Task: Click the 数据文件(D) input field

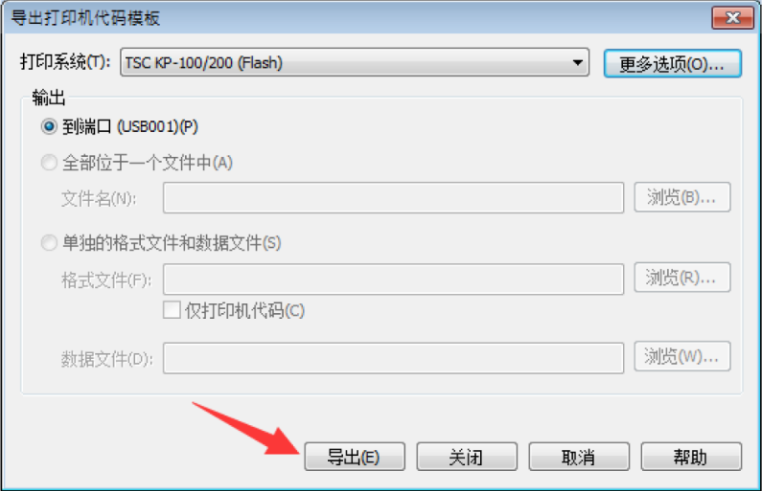Action: [393, 358]
